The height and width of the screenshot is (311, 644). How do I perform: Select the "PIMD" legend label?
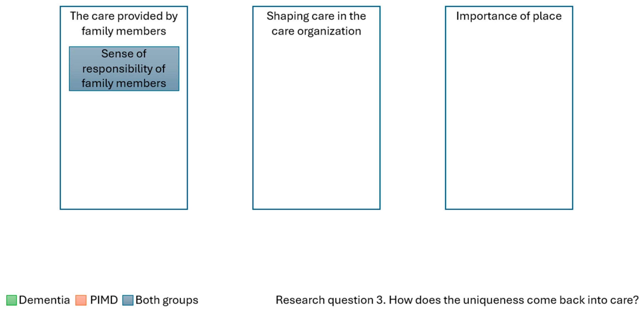(x=104, y=300)
